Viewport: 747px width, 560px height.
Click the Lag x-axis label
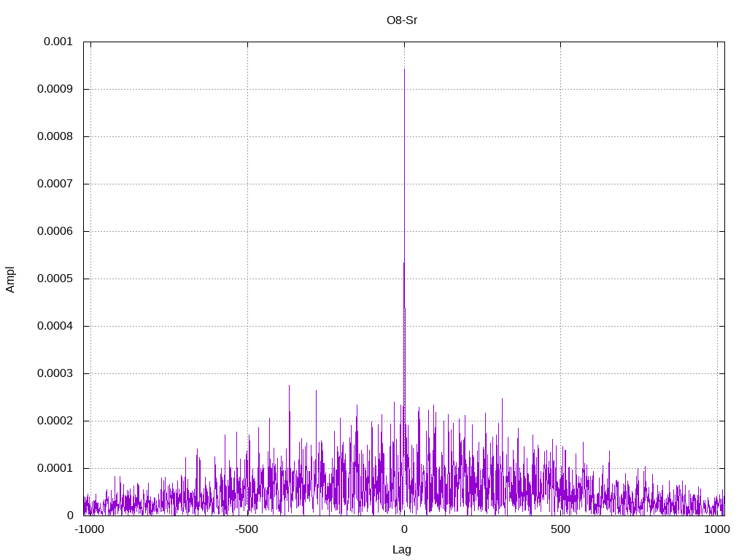pos(402,550)
